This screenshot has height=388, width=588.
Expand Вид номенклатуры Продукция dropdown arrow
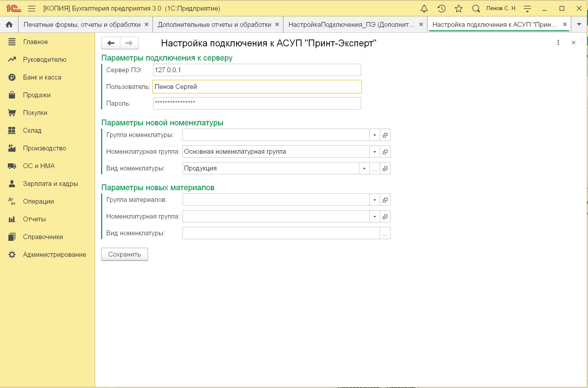(x=364, y=168)
